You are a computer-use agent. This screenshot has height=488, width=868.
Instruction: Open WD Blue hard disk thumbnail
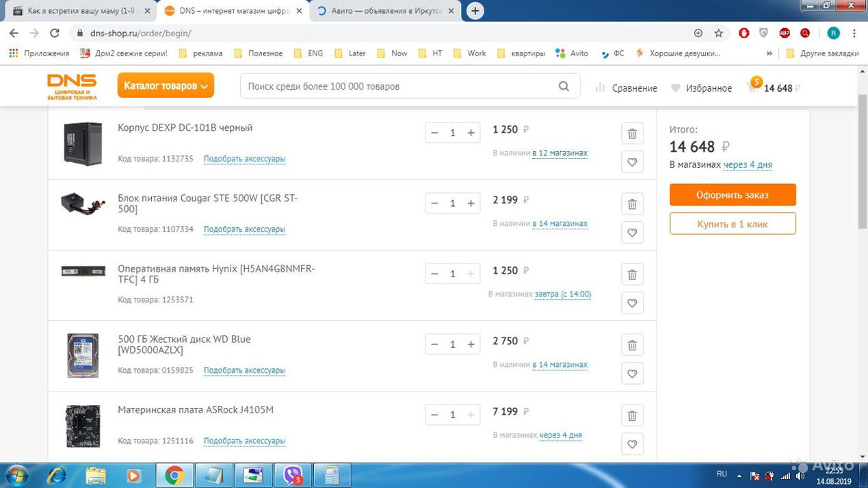83,356
